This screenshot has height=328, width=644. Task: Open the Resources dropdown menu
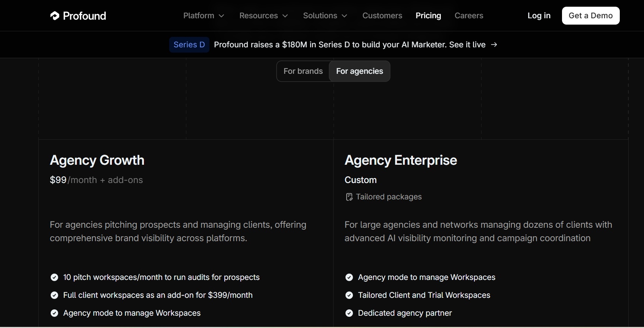coord(264,16)
